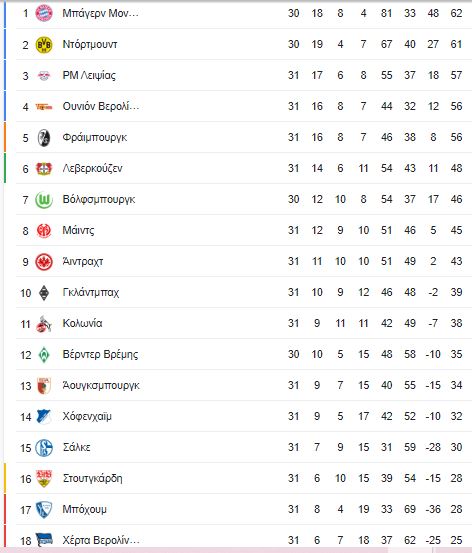Click the Leverkusen red crest
The width and height of the screenshot is (472, 553).
click(x=44, y=169)
